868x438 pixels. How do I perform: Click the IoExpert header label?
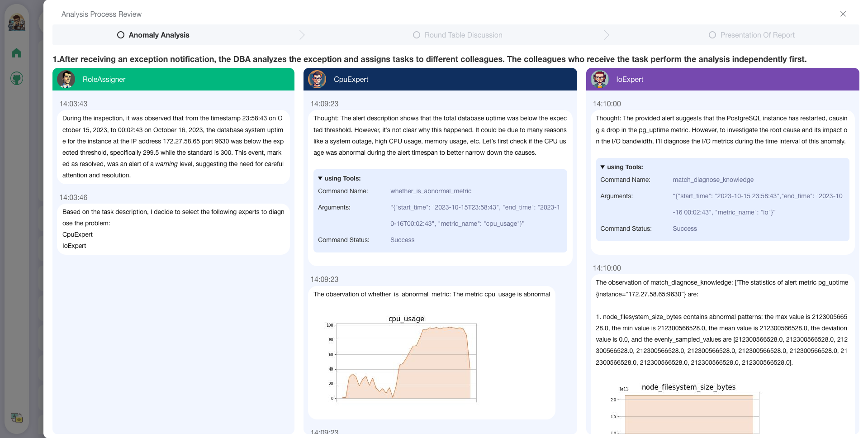tap(630, 79)
